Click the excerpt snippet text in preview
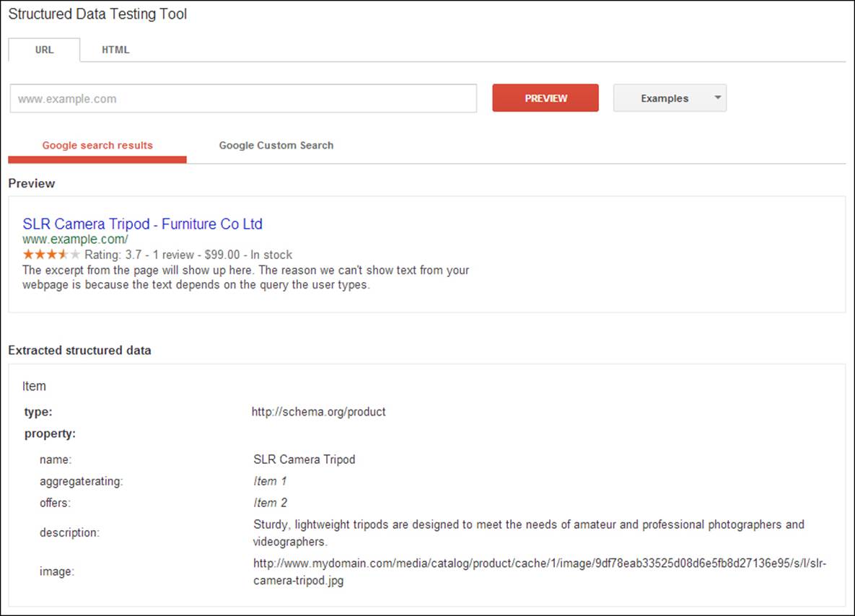Viewport: 855px width, 616px height. (x=246, y=278)
